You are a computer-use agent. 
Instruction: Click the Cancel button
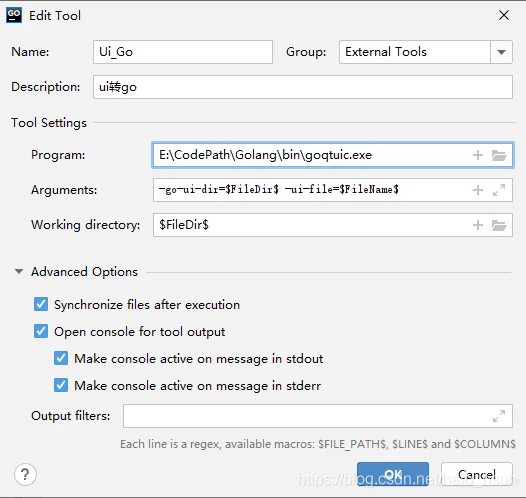point(477,474)
